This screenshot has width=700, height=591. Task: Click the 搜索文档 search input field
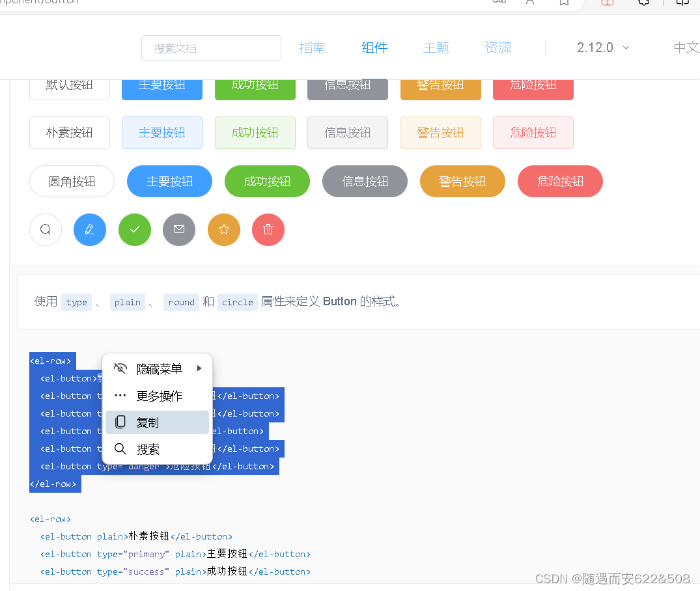(x=211, y=48)
